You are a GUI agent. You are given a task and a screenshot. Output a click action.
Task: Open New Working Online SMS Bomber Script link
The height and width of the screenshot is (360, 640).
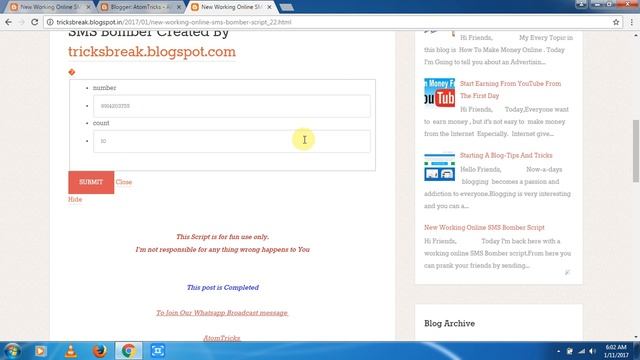[x=484, y=227]
